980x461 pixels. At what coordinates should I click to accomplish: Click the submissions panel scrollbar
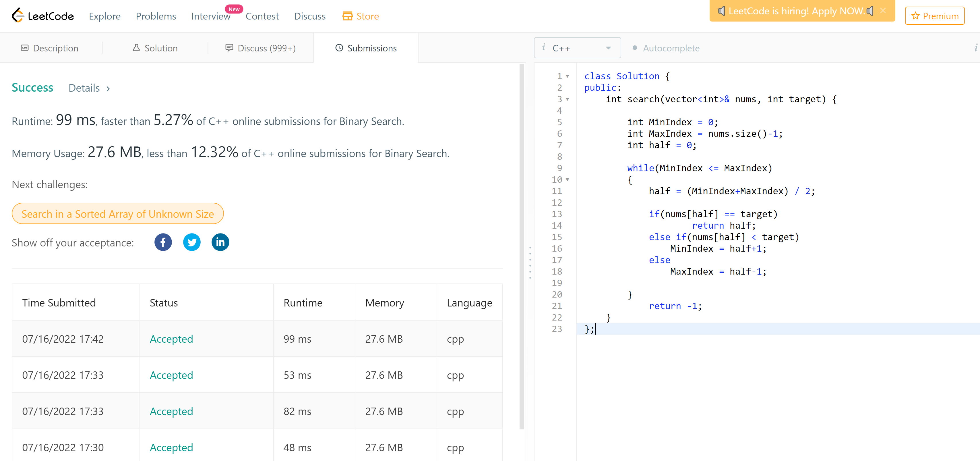click(x=522, y=247)
